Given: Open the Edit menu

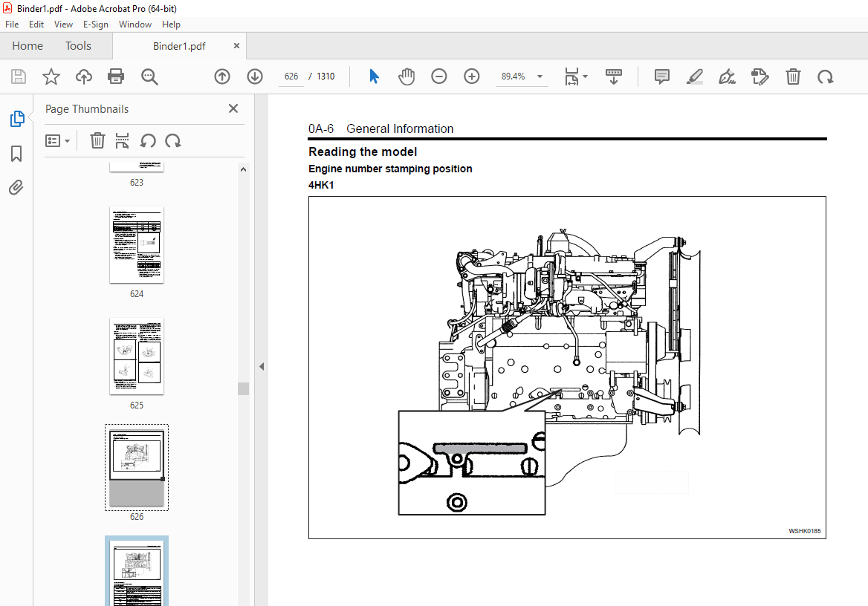Looking at the screenshot, I should [36, 25].
